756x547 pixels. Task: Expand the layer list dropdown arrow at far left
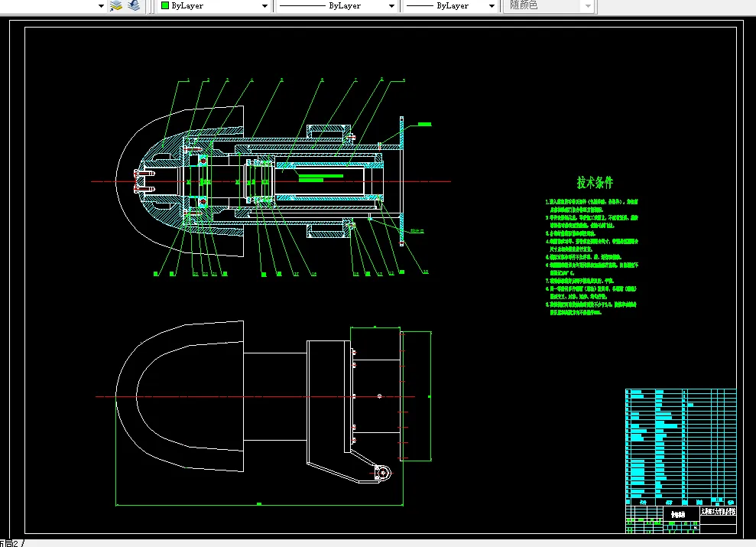(101, 6)
